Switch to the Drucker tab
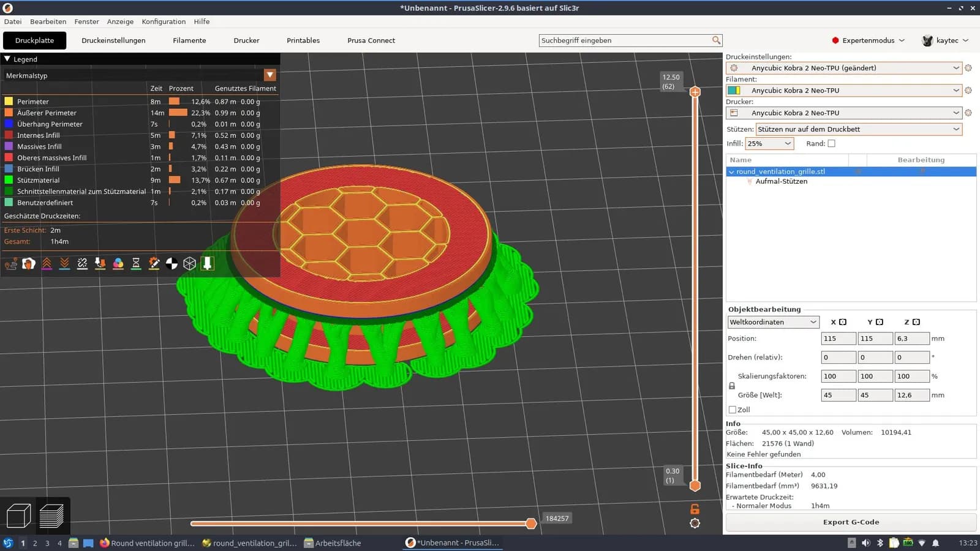This screenshot has height=551, width=980. pos(246,40)
